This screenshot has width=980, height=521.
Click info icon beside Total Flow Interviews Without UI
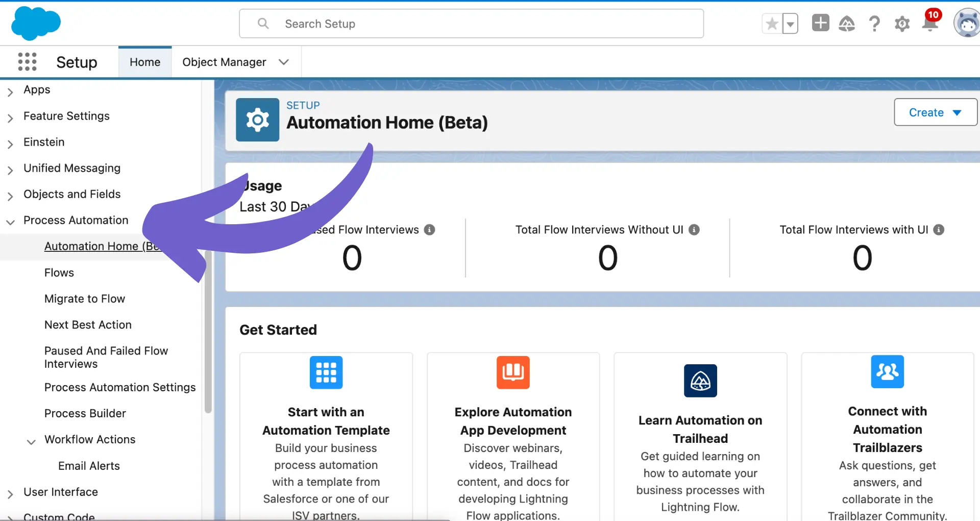point(694,230)
